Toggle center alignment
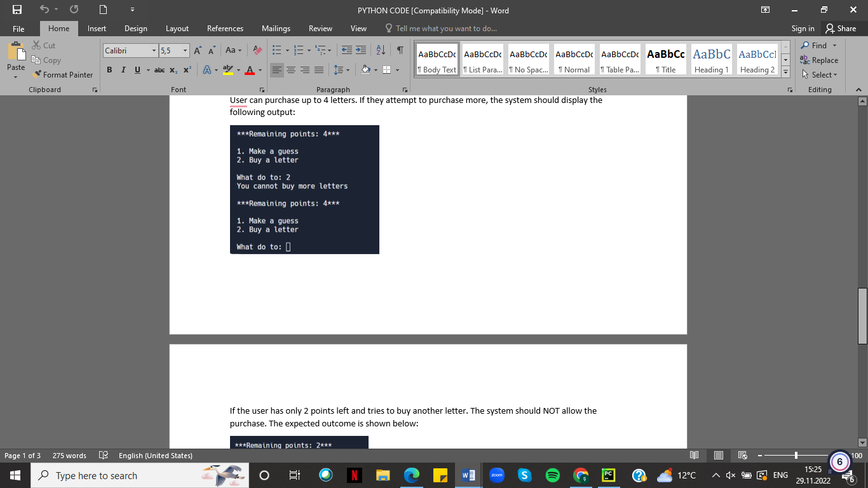 [x=290, y=71]
